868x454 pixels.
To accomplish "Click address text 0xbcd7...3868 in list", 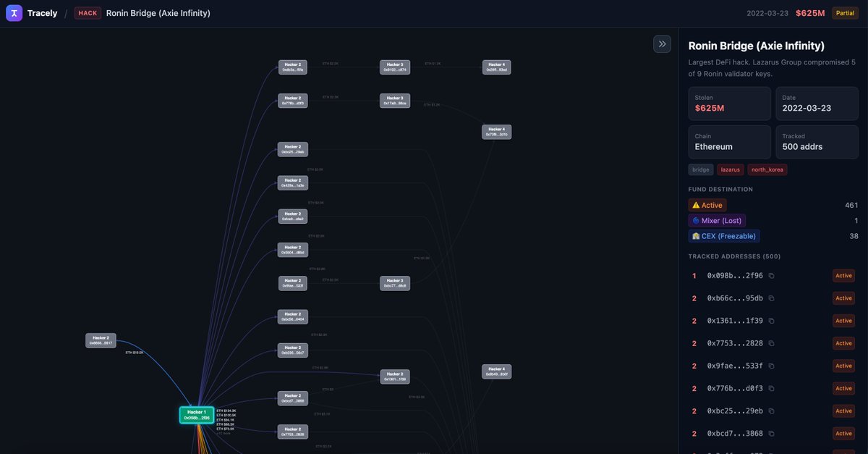I will 735,433.
